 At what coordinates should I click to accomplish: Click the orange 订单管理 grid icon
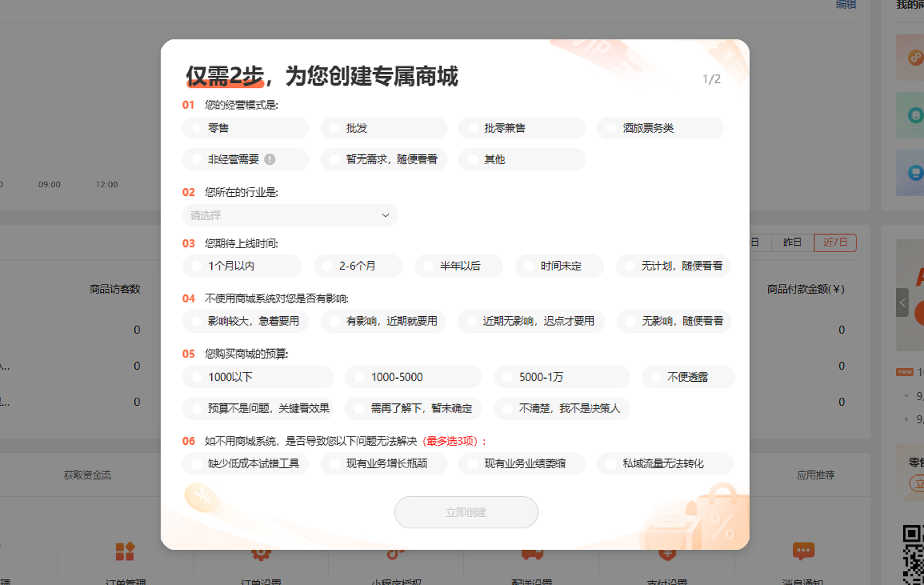[125, 551]
